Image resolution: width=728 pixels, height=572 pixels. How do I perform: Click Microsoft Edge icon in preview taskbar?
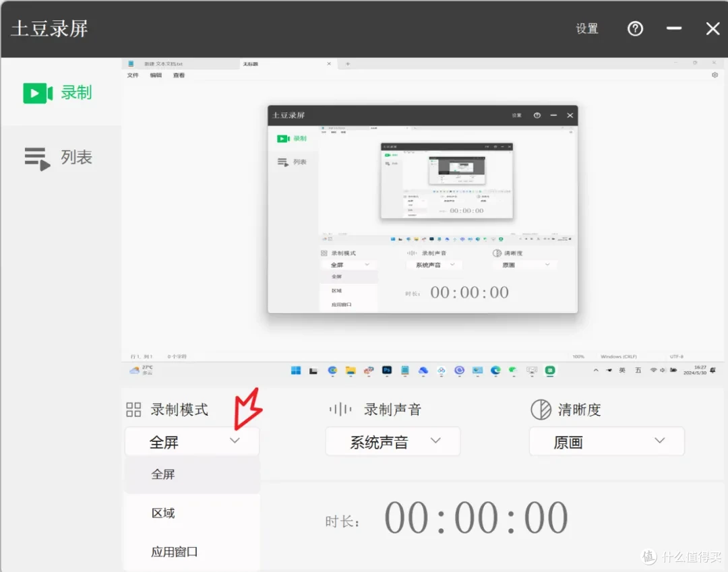(x=495, y=370)
